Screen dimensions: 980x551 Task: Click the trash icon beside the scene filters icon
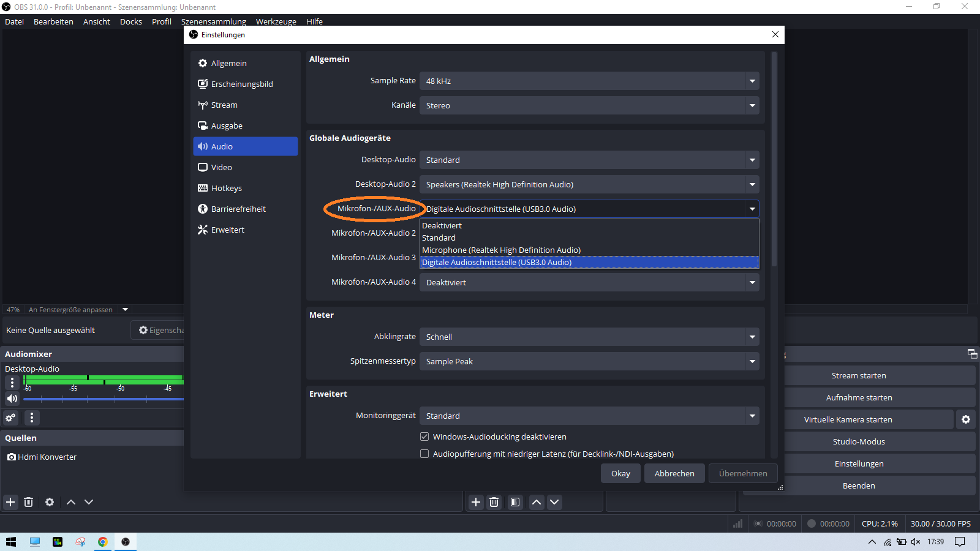(494, 502)
